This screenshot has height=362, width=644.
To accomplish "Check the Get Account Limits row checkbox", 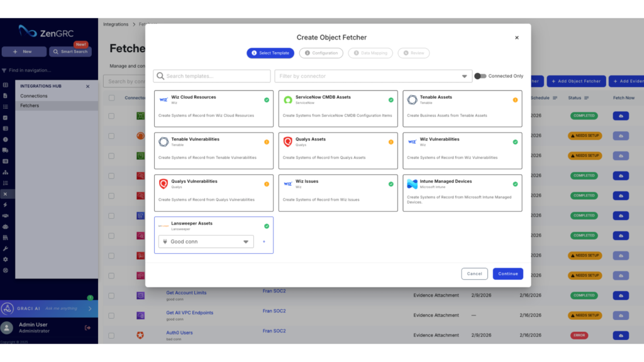I will [x=111, y=295].
